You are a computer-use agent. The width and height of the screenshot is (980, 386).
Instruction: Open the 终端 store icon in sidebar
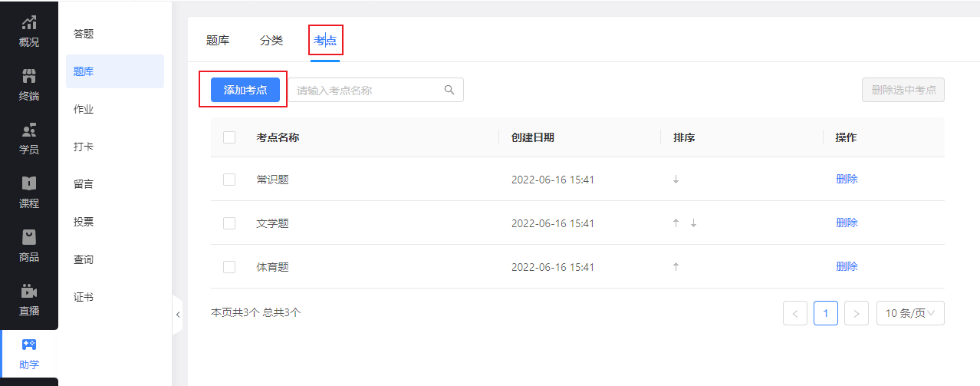[x=29, y=76]
